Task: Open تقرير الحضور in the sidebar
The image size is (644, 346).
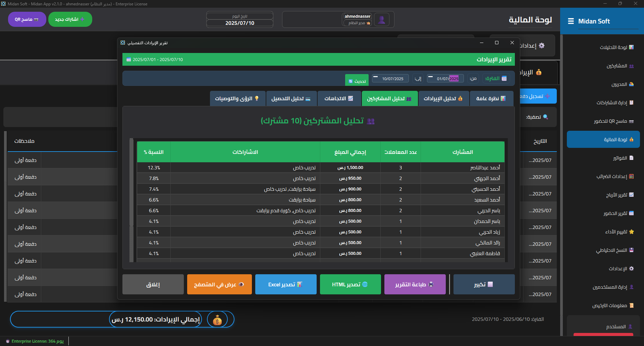Action: (x=603, y=214)
